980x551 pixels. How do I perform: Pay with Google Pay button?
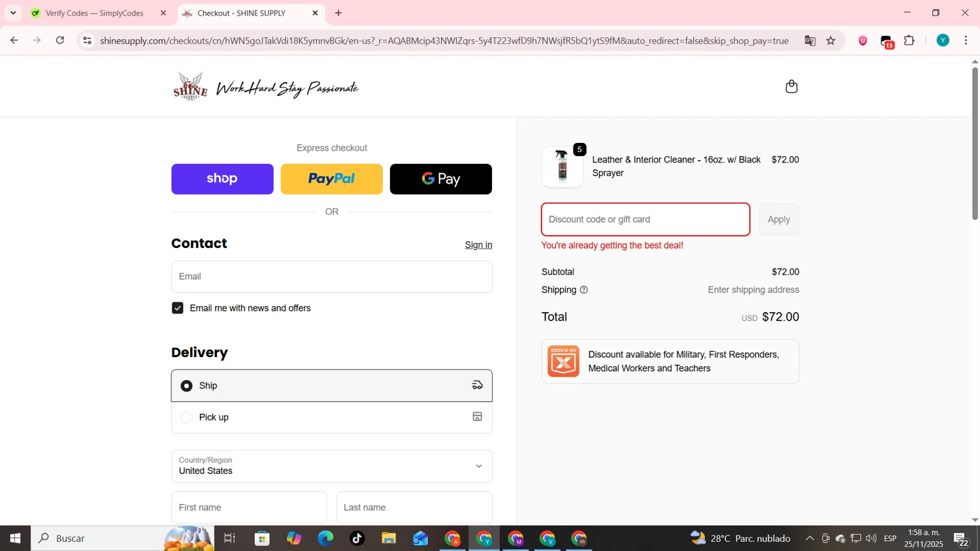[441, 179]
